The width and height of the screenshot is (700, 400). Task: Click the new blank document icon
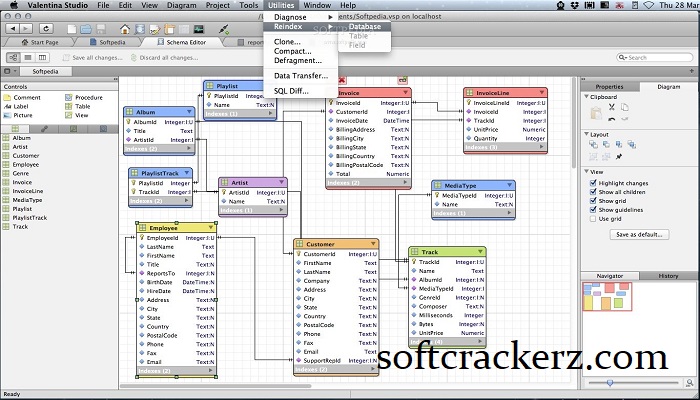click(x=72, y=29)
